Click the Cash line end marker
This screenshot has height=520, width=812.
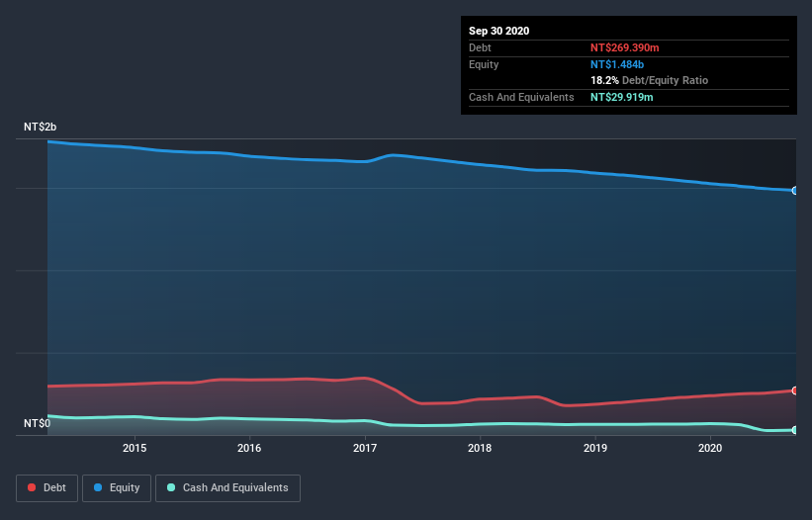795,430
